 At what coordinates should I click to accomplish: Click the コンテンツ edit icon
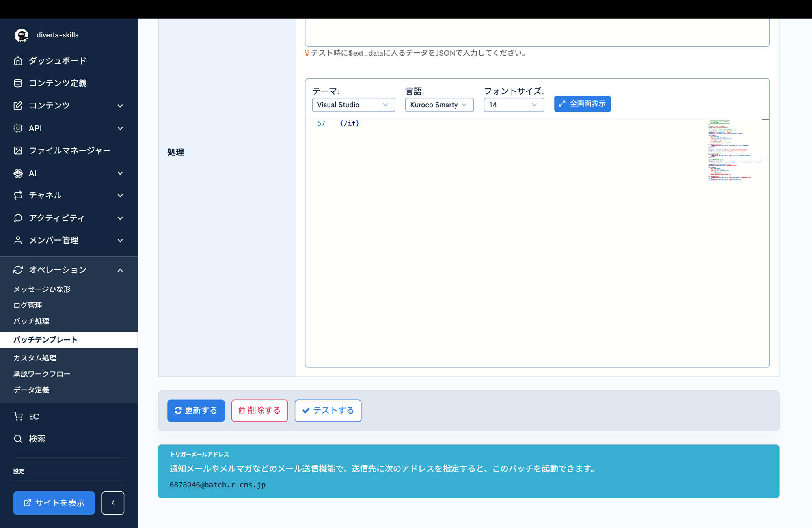coord(18,106)
